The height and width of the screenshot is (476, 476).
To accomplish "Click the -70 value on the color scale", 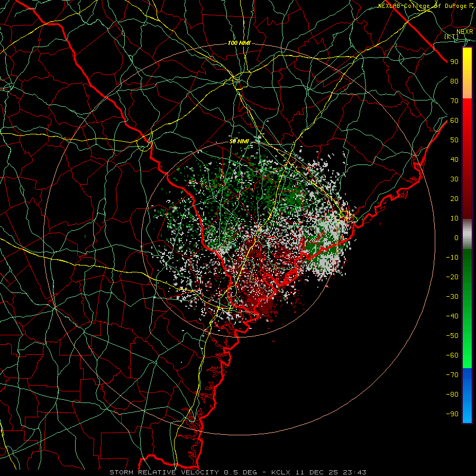I will (452, 375).
